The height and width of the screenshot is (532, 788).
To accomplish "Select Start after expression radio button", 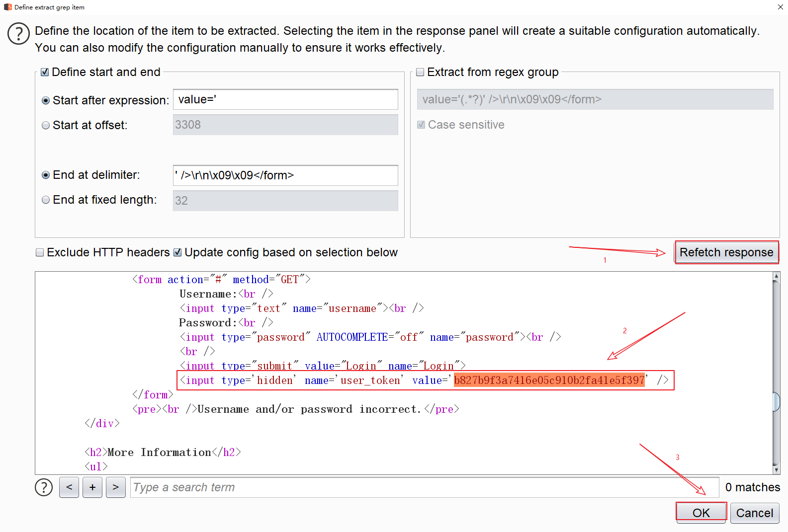I will (46, 101).
